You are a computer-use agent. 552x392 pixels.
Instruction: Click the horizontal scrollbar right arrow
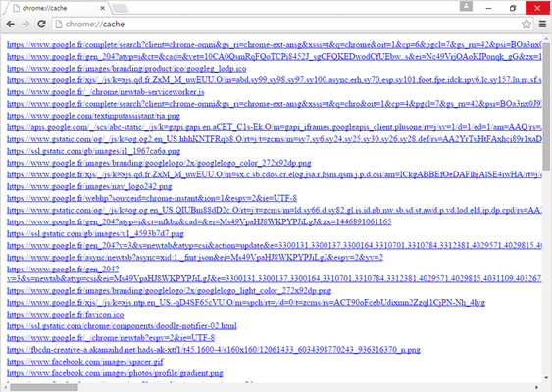click(x=537, y=387)
